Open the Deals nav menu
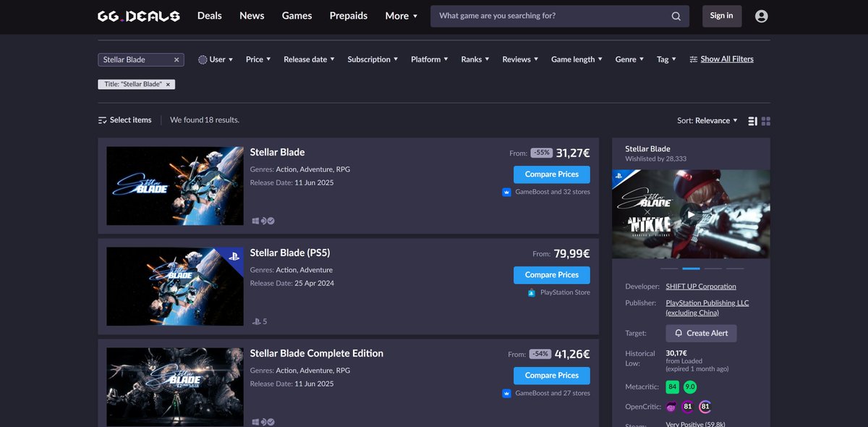868x427 pixels. point(210,16)
